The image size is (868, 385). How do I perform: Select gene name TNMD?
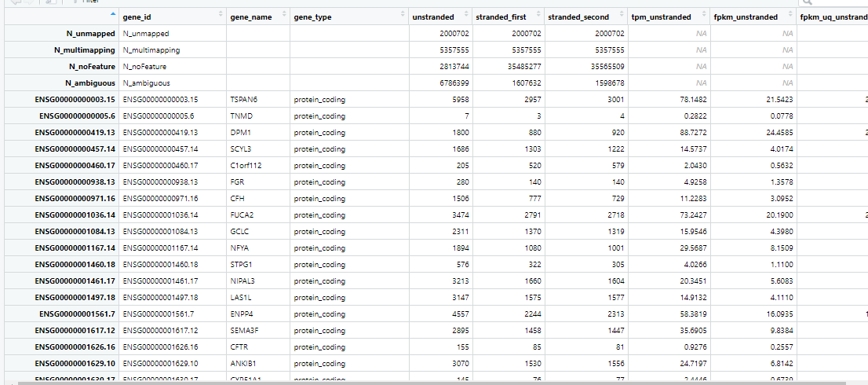239,116
